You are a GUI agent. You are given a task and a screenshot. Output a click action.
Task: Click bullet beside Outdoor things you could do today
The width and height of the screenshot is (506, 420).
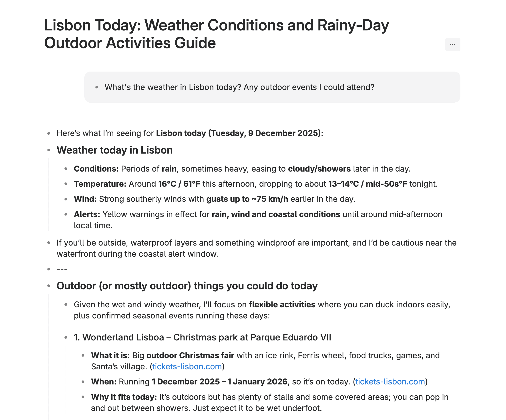[49, 286]
